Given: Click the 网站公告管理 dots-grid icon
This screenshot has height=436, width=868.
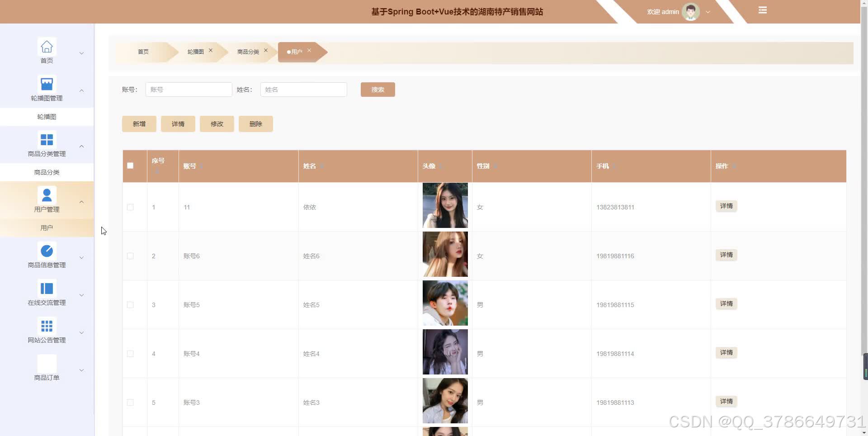Looking at the screenshot, I should [47, 326].
